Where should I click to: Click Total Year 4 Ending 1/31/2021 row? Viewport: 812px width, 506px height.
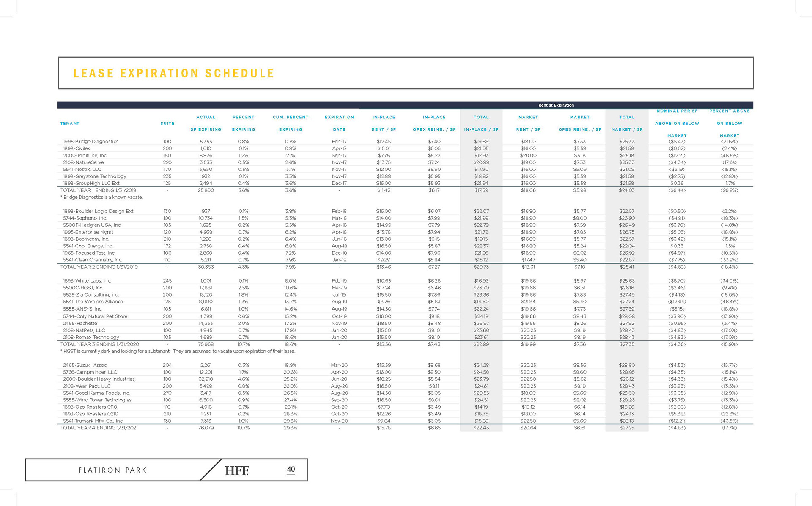[x=99, y=428]
